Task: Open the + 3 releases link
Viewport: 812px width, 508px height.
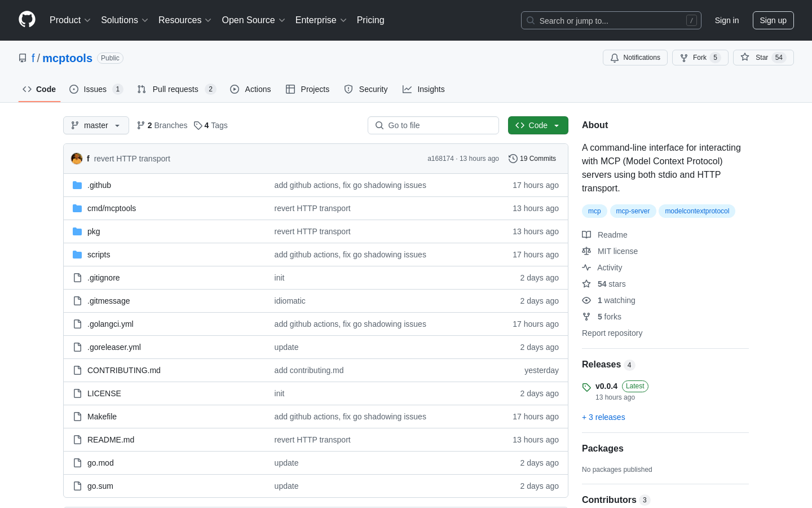Action: point(603,417)
